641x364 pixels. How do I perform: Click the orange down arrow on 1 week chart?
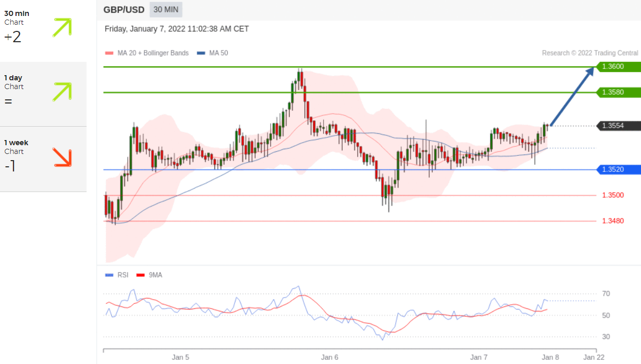coord(62,157)
